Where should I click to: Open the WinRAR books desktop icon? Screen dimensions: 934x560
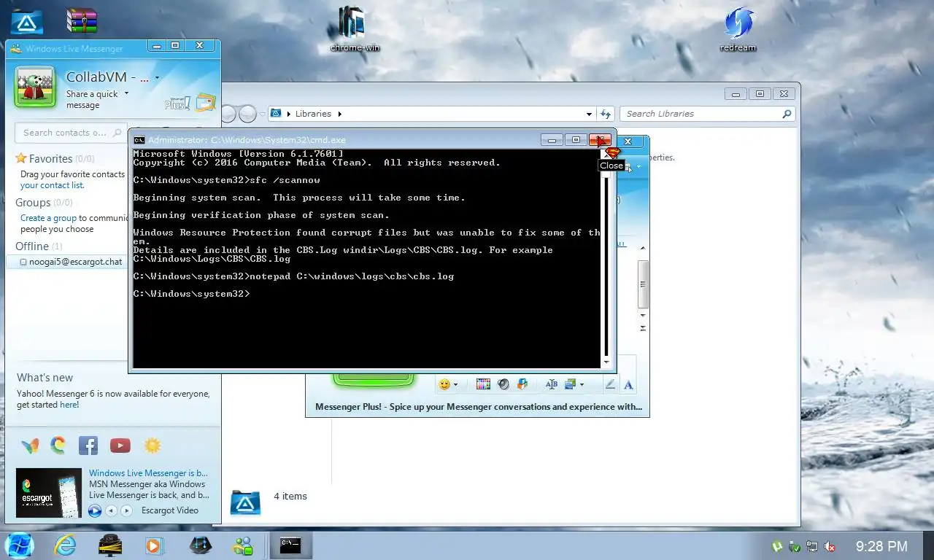pyautogui.click(x=82, y=21)
